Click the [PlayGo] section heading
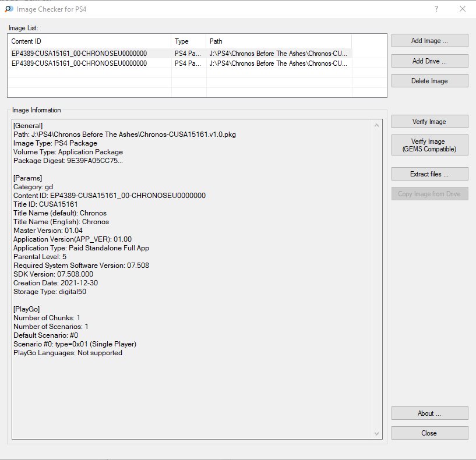Screen dimensions: 476x460 coord(26,309)
